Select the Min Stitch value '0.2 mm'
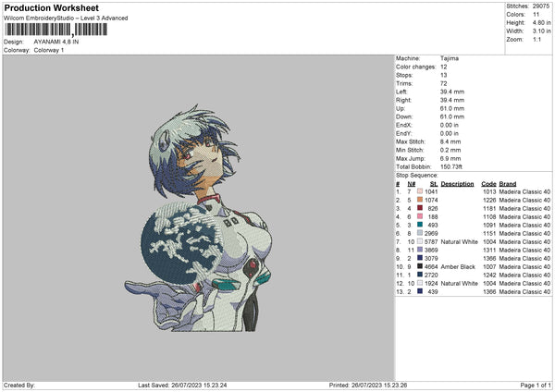 [450, 150]
